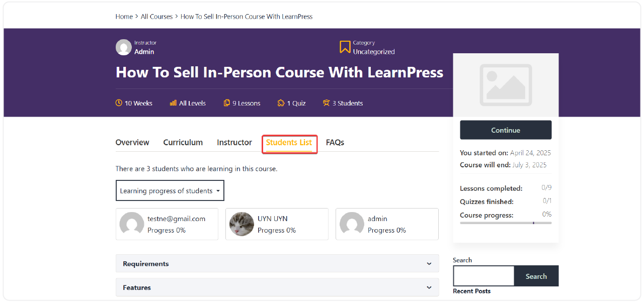Click the course image placeholder thumbnail
Viewport: 644px width, 302px height.
pos(506,85)
